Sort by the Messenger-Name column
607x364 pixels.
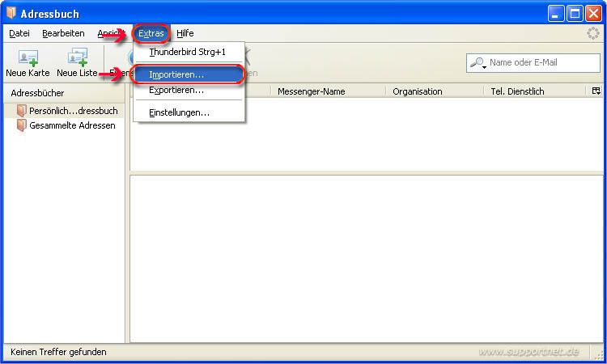(x=328, y=91)
